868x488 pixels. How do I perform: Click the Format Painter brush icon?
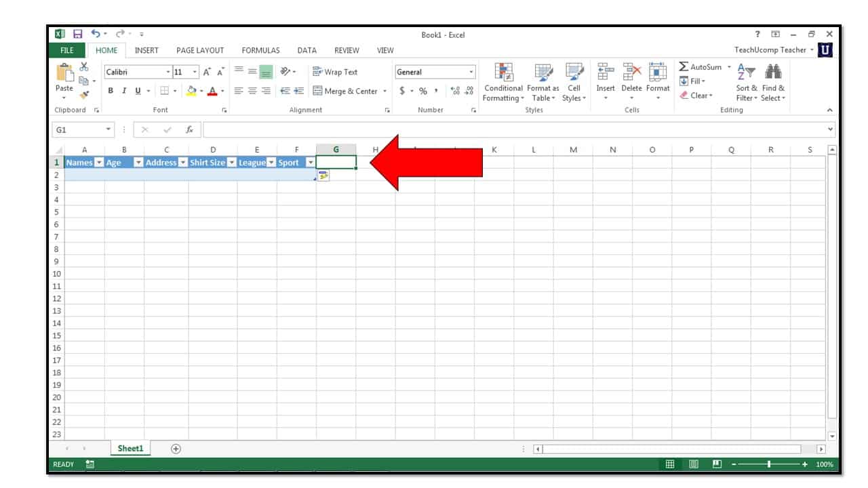pos(85,96)
